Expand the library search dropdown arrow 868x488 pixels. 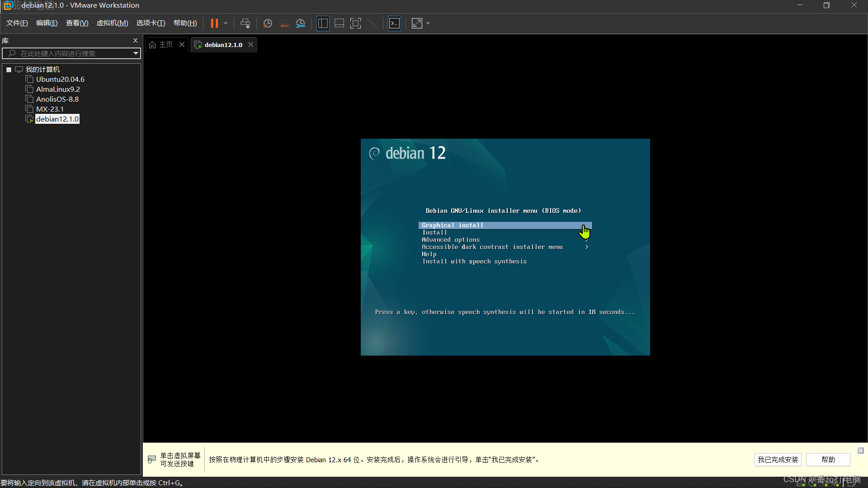(x=135, y=53)
